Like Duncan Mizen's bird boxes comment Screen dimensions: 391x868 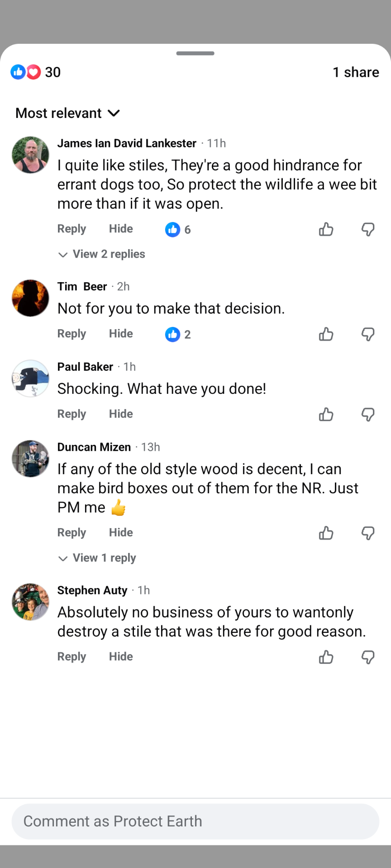pos(326,533)
